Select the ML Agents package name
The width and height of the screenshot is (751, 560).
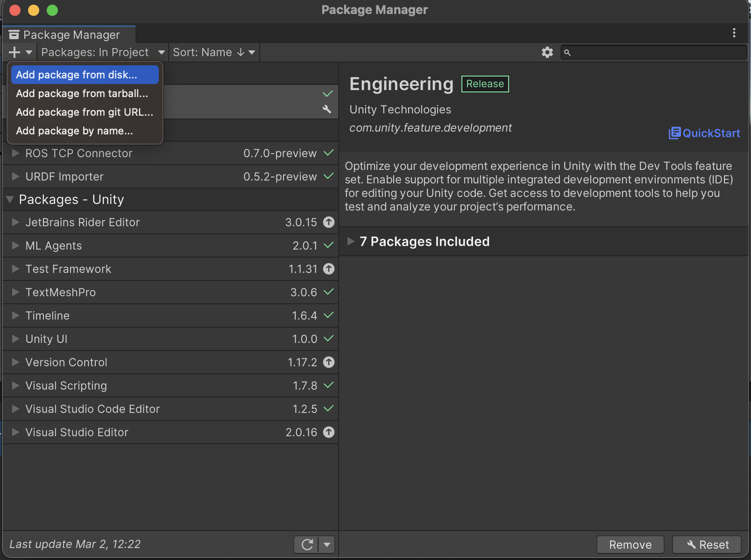pos(54,245)
